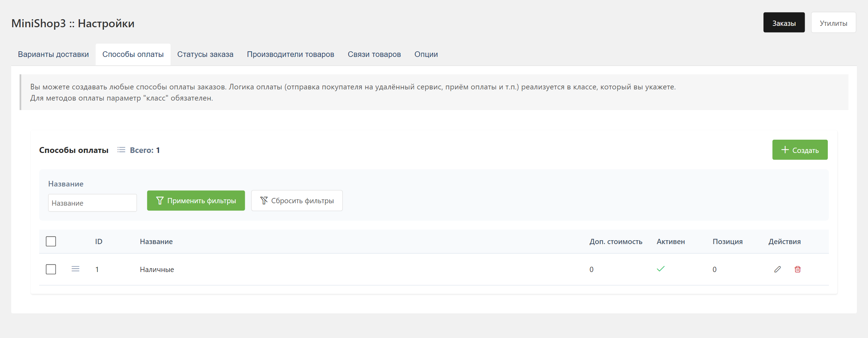Switch to the Связи товаров tab
Viewport: 868px width, 338px height.
pos(374,54)
